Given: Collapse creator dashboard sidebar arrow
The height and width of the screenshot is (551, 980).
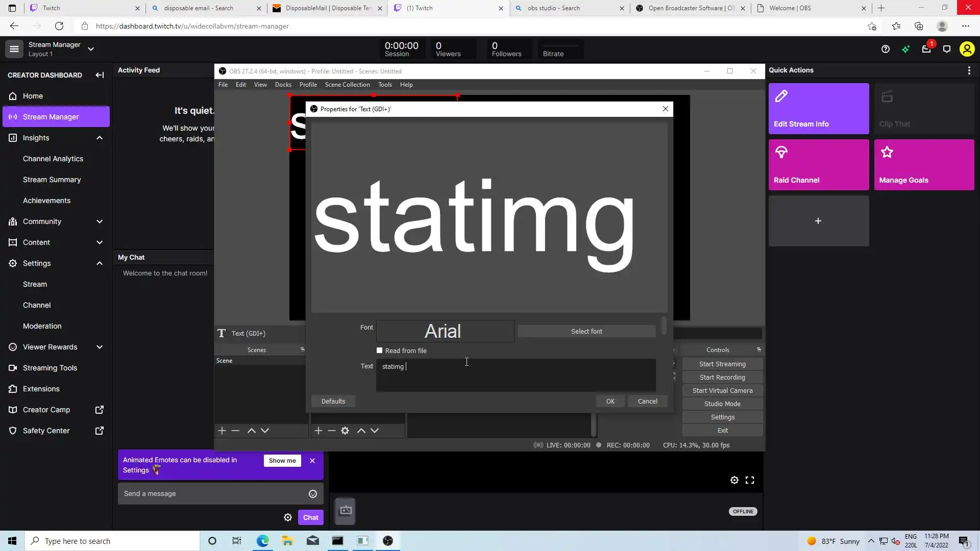Looking at the screenshot, I should (x=100, y=75).
